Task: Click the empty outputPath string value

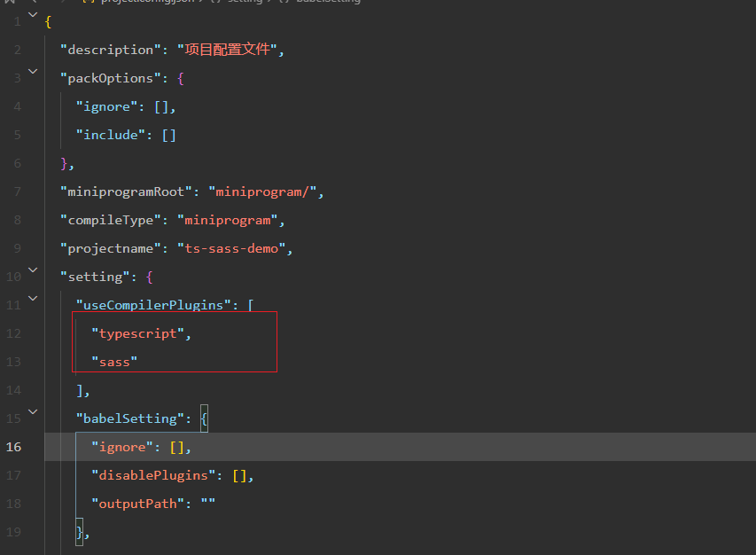Action: point(211,503)
